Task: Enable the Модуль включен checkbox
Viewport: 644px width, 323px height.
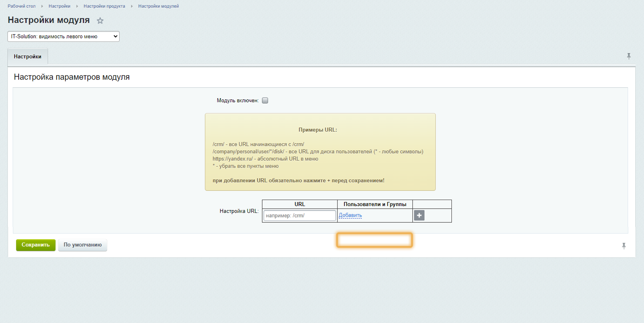Action: [265, 100]
